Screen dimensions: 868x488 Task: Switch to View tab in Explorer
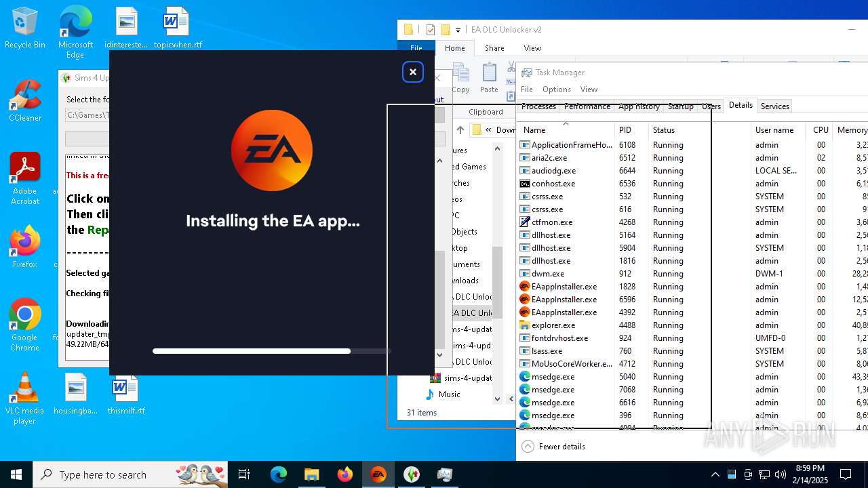point(532,48)
